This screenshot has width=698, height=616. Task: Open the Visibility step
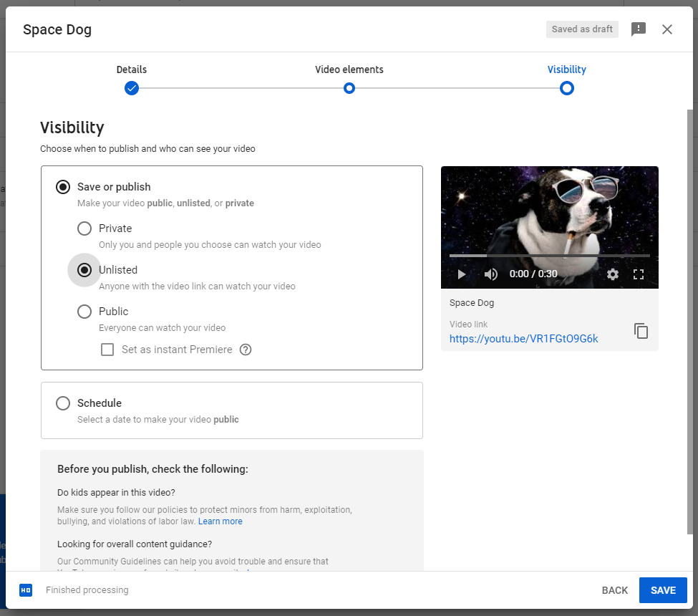point(567,69)
